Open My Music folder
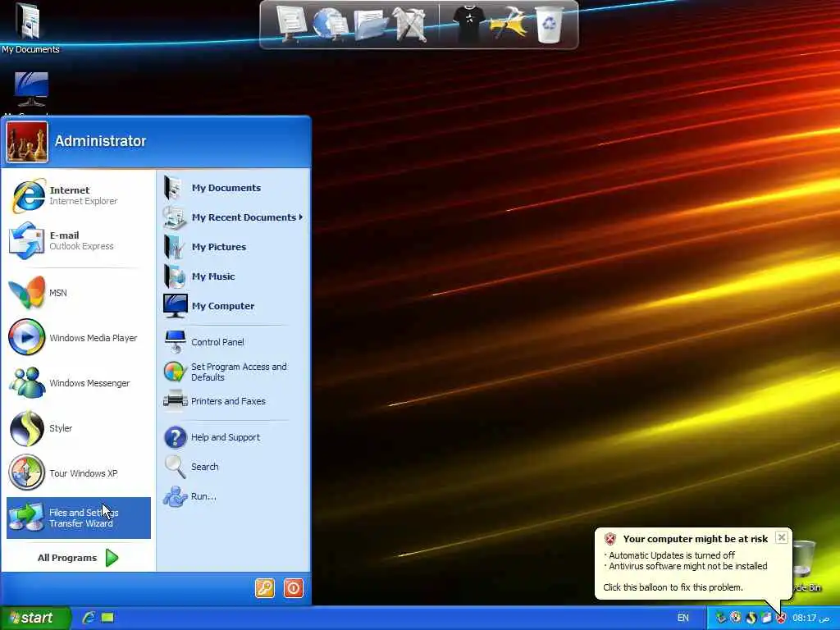 [234, 276]
